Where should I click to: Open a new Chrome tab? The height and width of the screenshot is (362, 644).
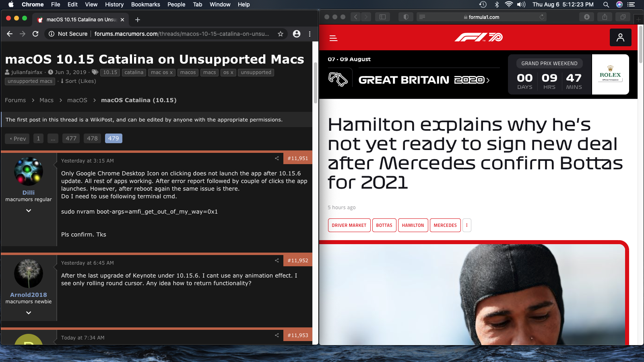tap(138, 20)
